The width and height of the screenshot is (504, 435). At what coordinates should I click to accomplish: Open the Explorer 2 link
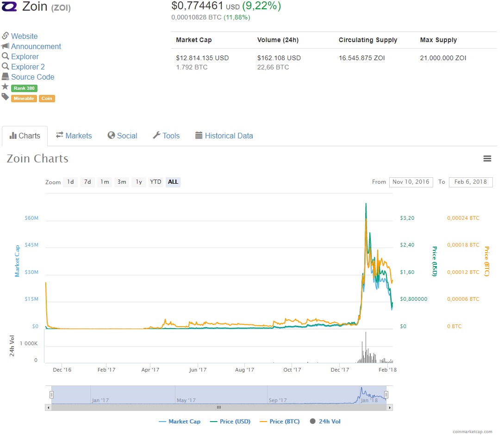tap(28, 67)
